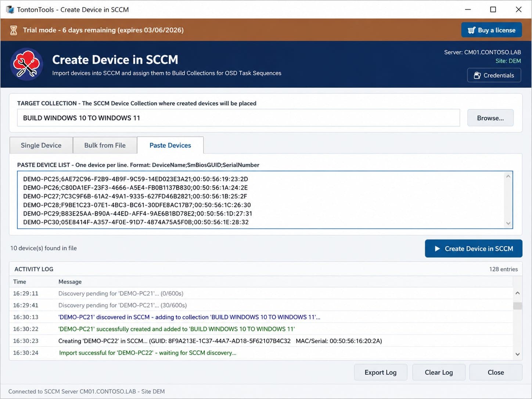Select the DEMO-PC26 line in device list

[x=135, y=187]
